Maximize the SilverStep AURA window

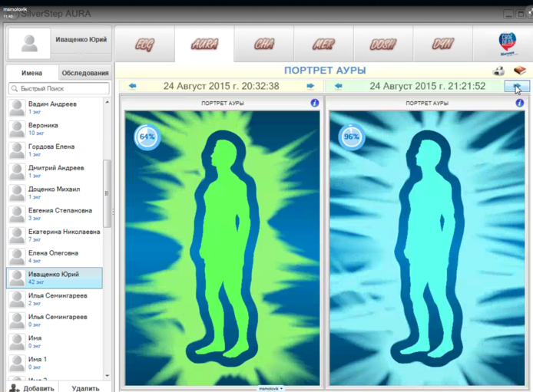pos(520,15)
